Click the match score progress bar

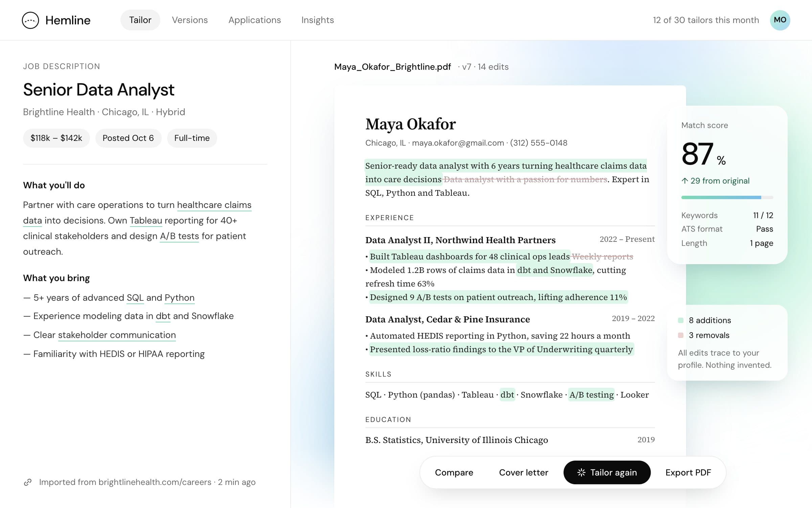[x=727, y=197]
